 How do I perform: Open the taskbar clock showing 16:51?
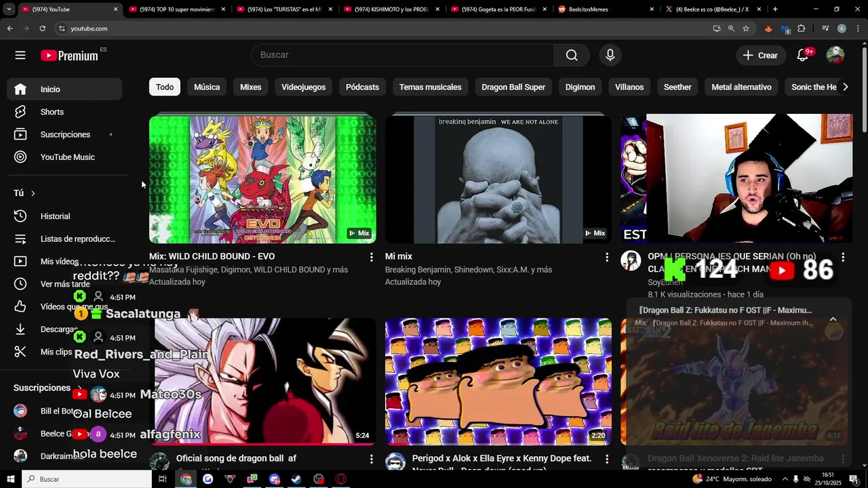point(828,479)
